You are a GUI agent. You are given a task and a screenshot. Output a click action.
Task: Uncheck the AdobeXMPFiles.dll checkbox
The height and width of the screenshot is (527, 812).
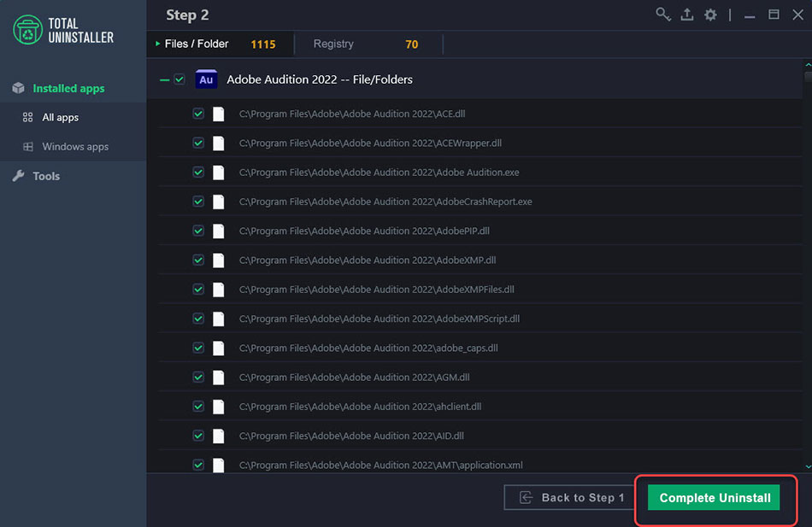coord(198,290)
